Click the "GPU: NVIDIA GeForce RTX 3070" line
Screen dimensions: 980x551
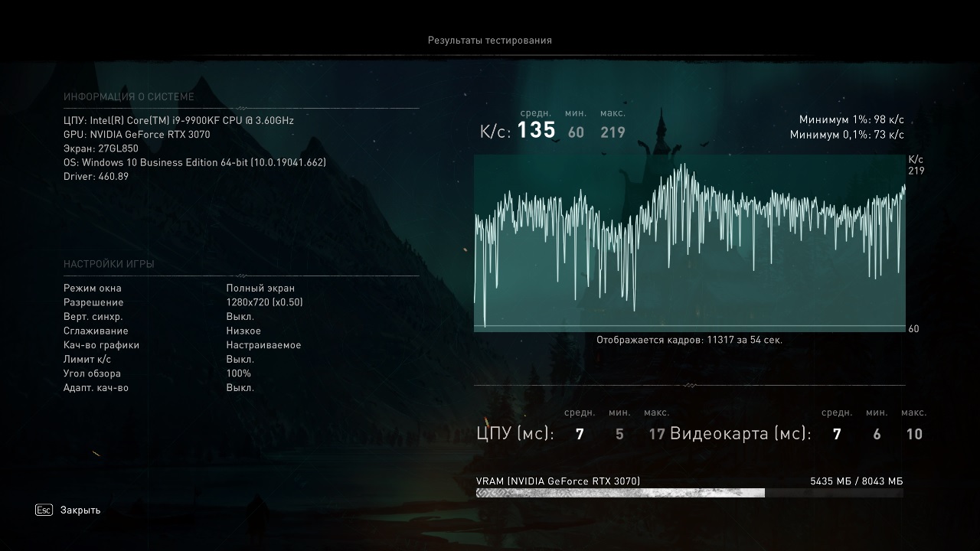coord(137,135)
